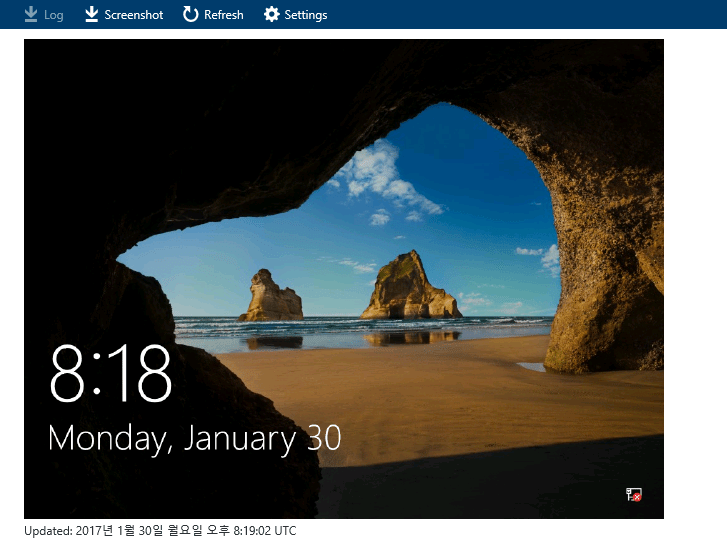Image resolution: width=727 pixels, height=552 pixels.
Task: Refresh the boot diagnostics view
Action: [223, 15]
